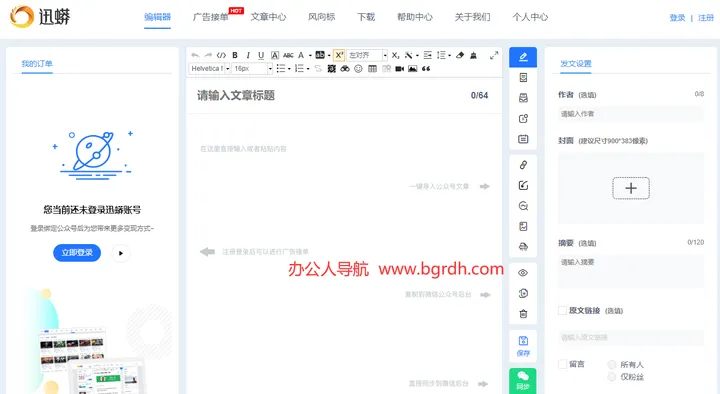The height and width of the screenshot is (394, 720).
Task: Open the 帮助中心 nav item
Action: pyautogui.click(x=415, y=17)
